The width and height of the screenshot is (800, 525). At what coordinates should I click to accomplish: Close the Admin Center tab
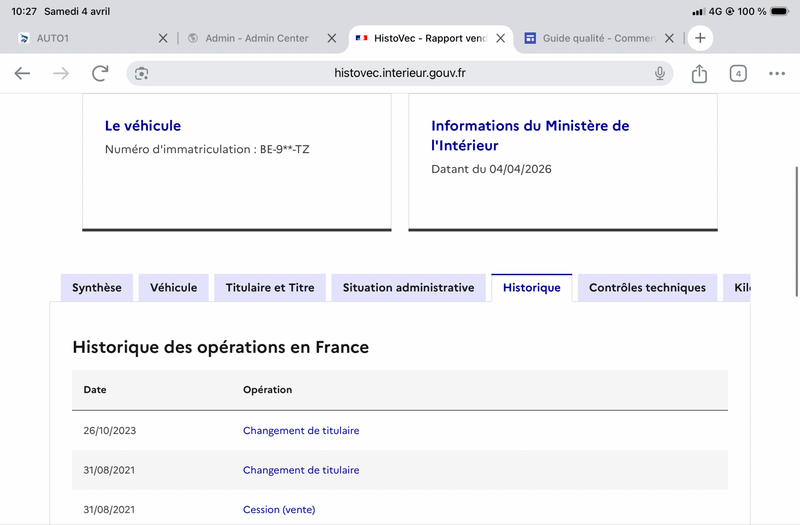(331, 38)
